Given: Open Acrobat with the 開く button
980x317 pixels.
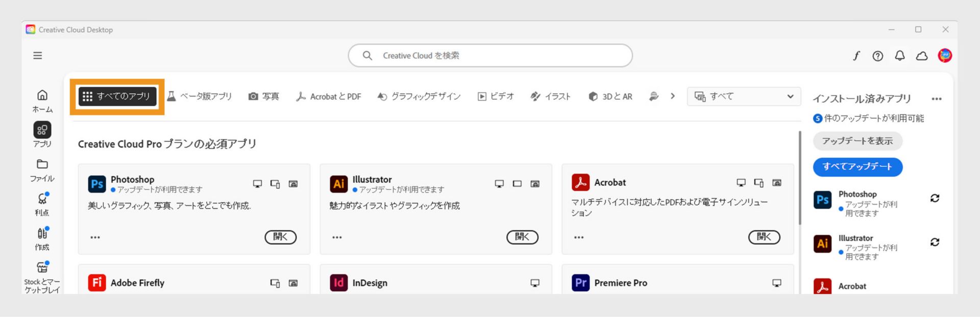Looking at the screenshot, I should click(764, 237).
